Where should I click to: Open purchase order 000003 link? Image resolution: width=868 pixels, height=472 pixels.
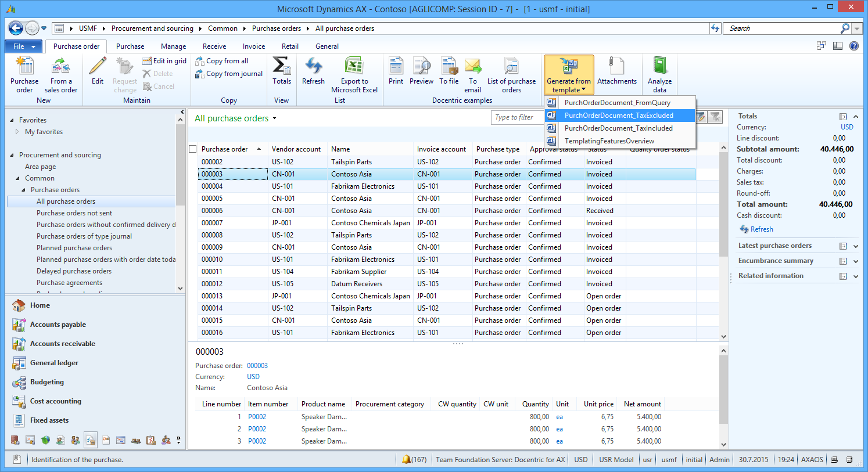tap(257, 366)
